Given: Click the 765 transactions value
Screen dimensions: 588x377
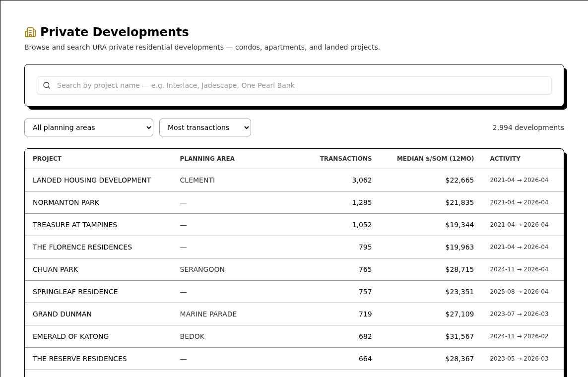Looking at the screenshot, I should [365, 269].
